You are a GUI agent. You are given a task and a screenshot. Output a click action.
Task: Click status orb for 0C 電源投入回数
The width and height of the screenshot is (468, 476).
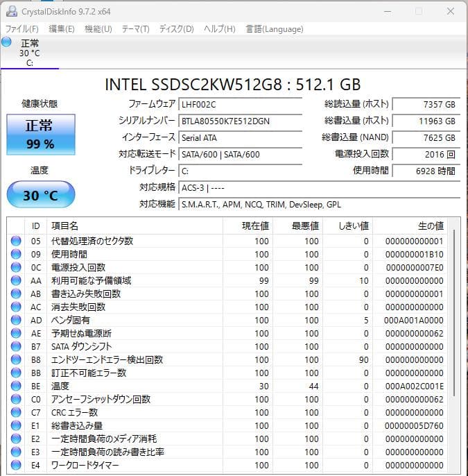[16, 267]
